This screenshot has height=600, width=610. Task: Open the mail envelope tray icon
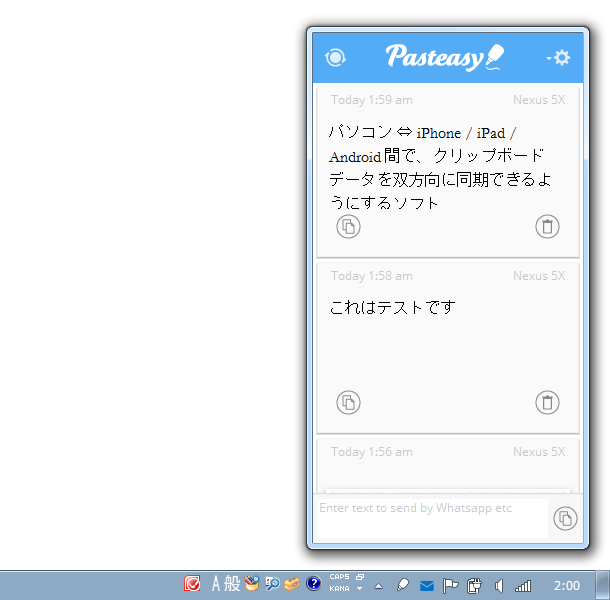[427, 586]
